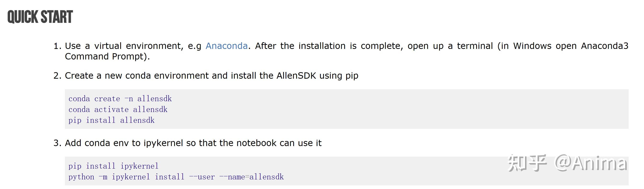644x189 pixels.
Task: Click the '--user' flag in the last command
Action: tap(202, 177)
